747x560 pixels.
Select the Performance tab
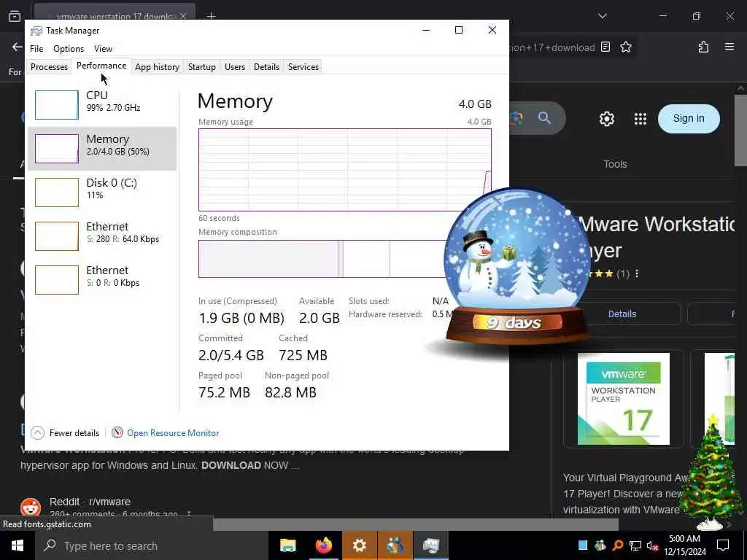101,66
